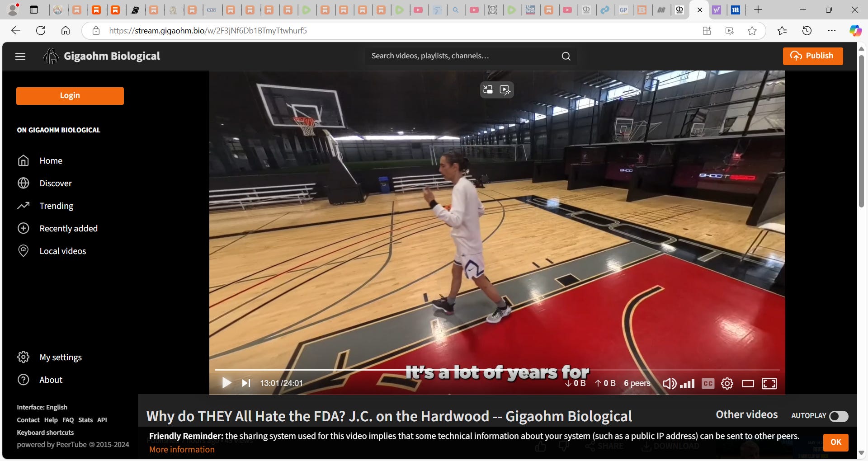
Task: Switch to the Fox News browser tab
Action: coord(530,9)
